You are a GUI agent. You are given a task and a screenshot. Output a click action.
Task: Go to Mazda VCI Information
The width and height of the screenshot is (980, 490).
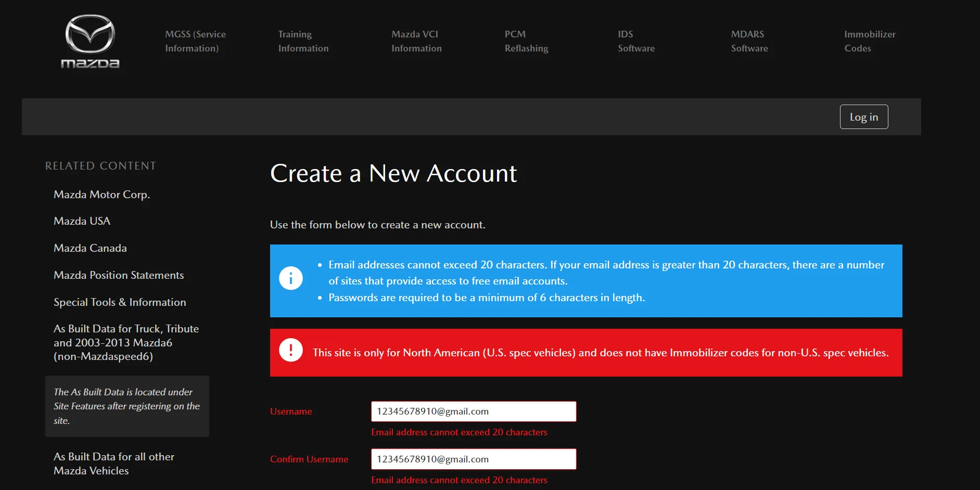[x=416, y=41]
